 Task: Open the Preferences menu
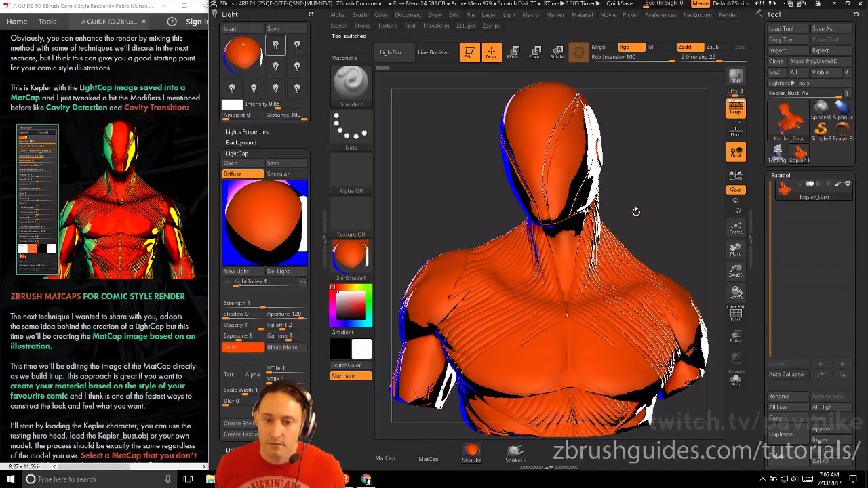point(660,15)
